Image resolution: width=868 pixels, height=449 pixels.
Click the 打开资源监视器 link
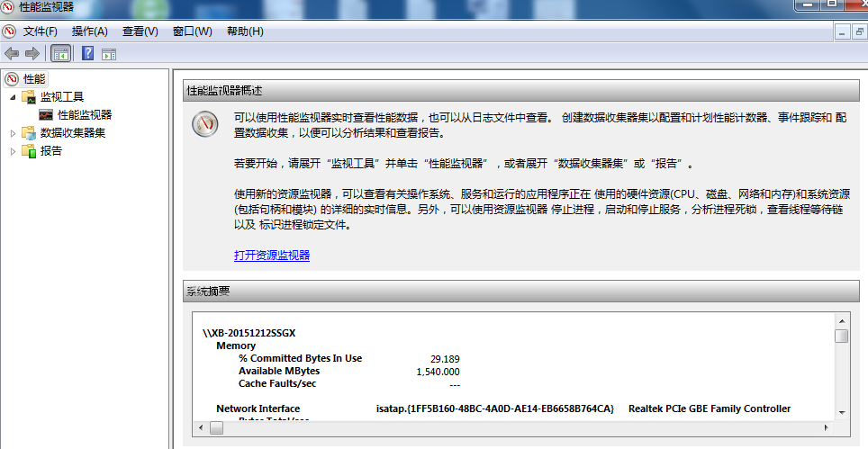272,256
